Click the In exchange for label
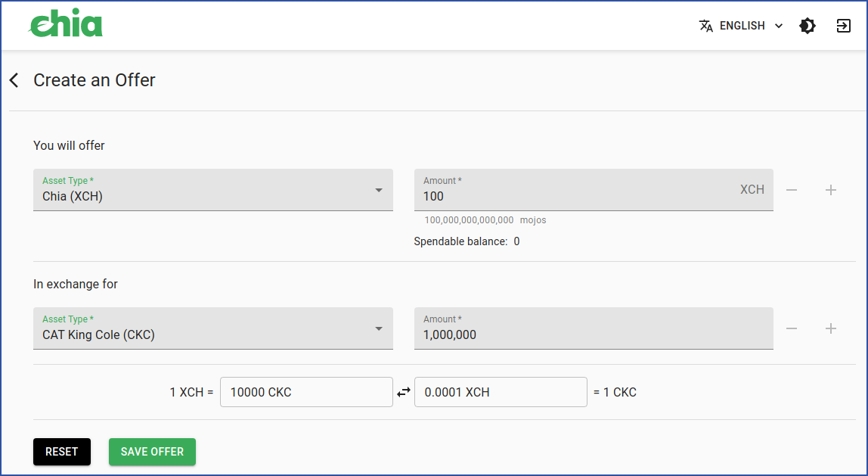 (x=76, y=284)
